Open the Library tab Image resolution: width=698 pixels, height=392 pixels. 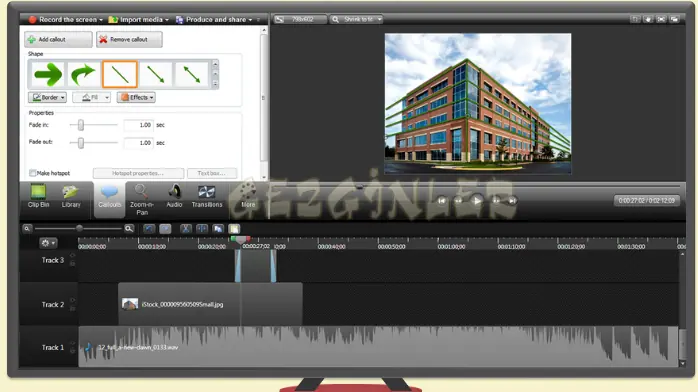pos(71,196)
